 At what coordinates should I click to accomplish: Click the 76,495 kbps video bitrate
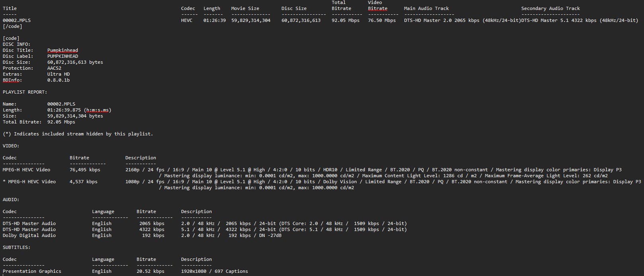[85, 170]
